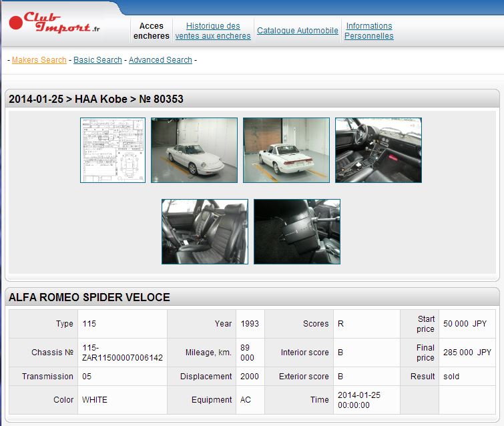The width and height of the screenshot is (504, 426).
Task: Select the ALFA ROMEO SPIDER VELOCE title
Action: [89, 297]
